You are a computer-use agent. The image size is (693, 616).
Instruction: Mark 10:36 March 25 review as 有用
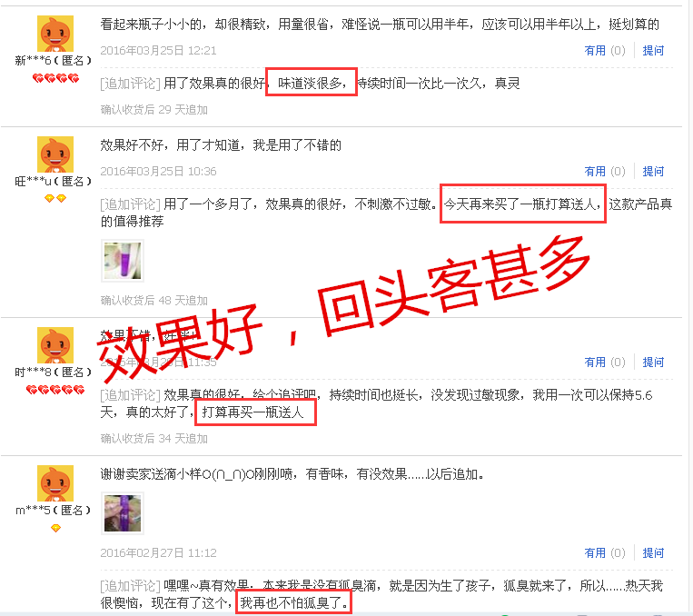[604, 172]
